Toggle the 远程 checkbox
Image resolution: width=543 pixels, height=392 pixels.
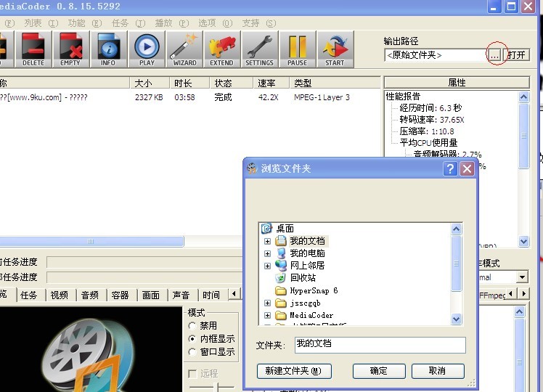point(192,374)
